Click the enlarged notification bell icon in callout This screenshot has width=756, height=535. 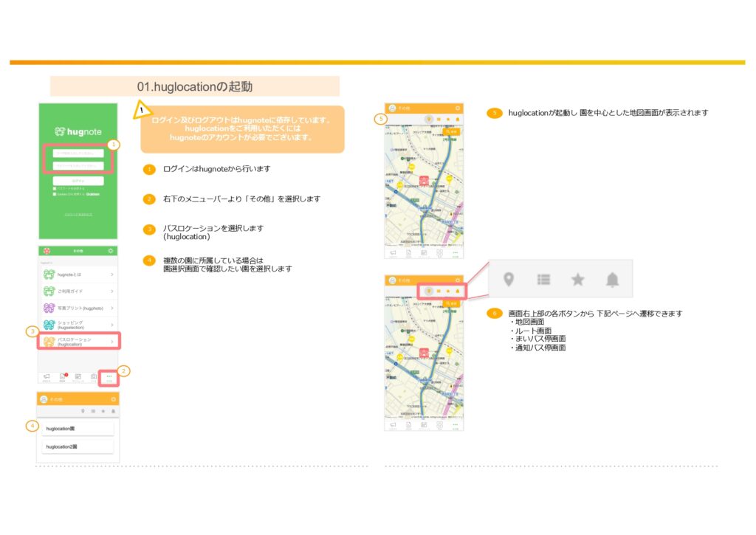tap(612, 279)
